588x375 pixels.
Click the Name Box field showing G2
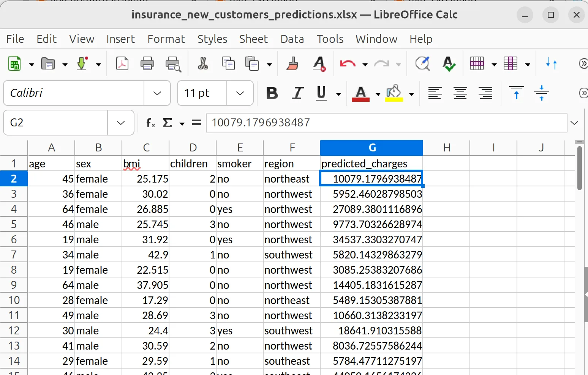tap(55, 123)
